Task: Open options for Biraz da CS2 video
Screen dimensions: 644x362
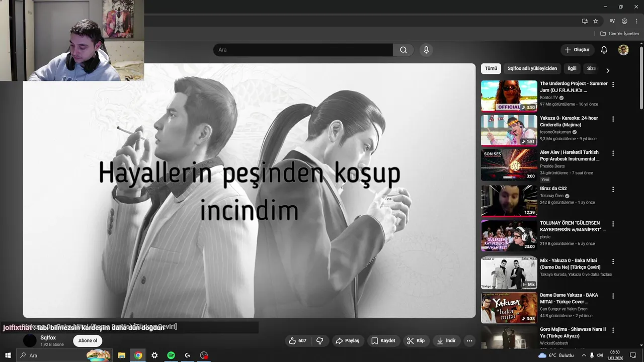Action: click(613, 190)
